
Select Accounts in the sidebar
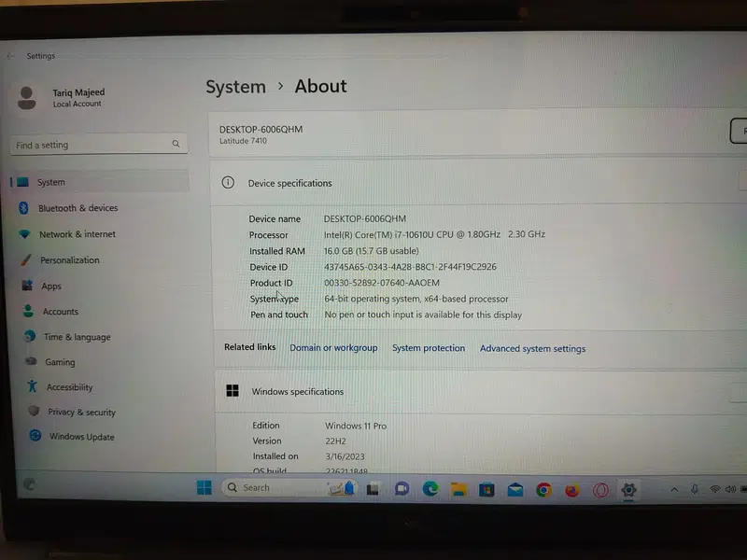coord(60,312)
